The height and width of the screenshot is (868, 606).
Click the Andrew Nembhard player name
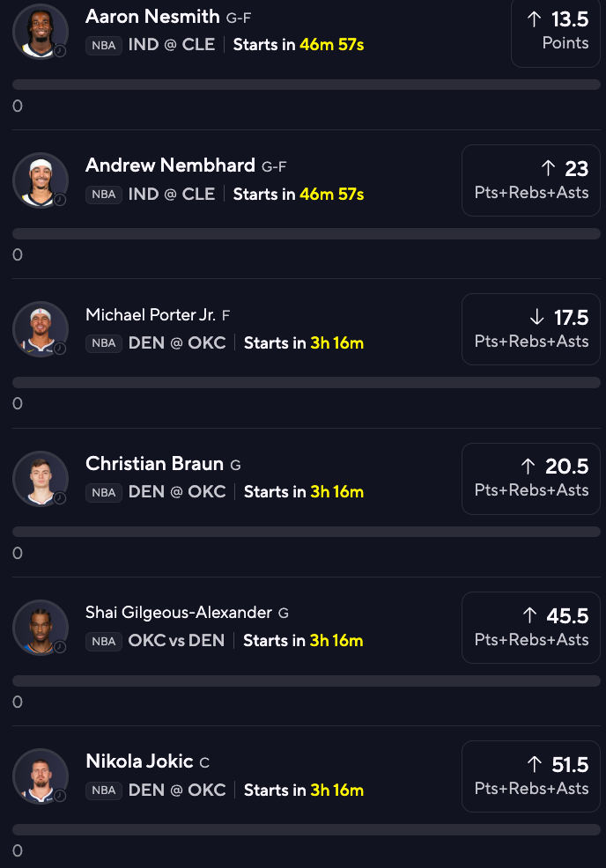tap(171, 166)
